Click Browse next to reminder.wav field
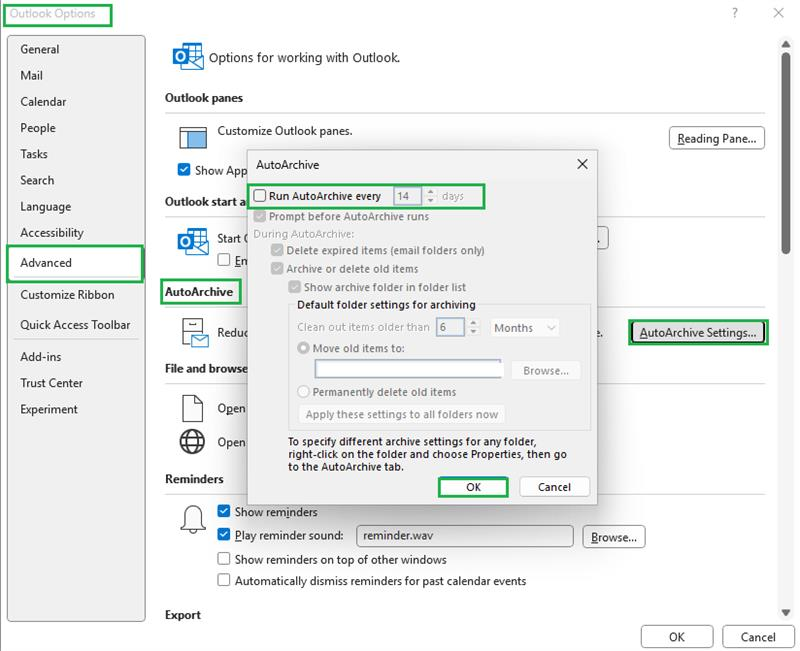The width and height of the screenshot is (800, 651). pyautogui.click(x=613, y=537)
